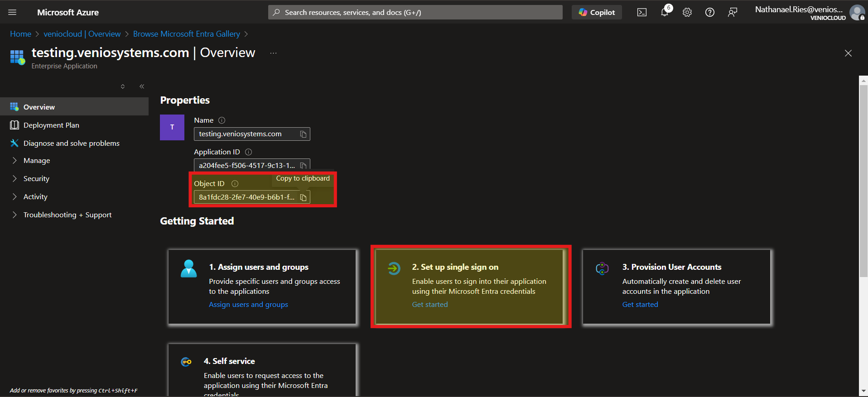
Task: Collapse the left navigation menu
Action: tap(142, 86)
